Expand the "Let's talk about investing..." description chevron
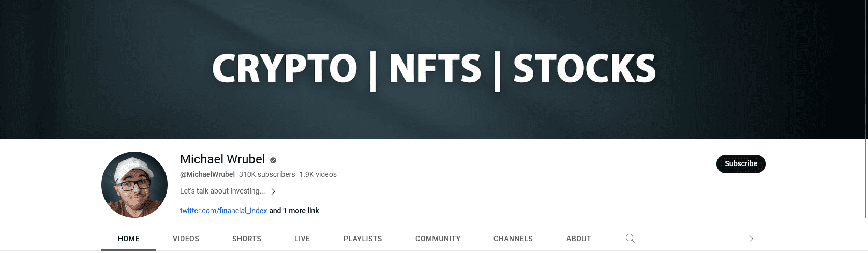Image resolution: width=868 pixels, height=253 pixels. pyautogui.click(x=273, y=191)
